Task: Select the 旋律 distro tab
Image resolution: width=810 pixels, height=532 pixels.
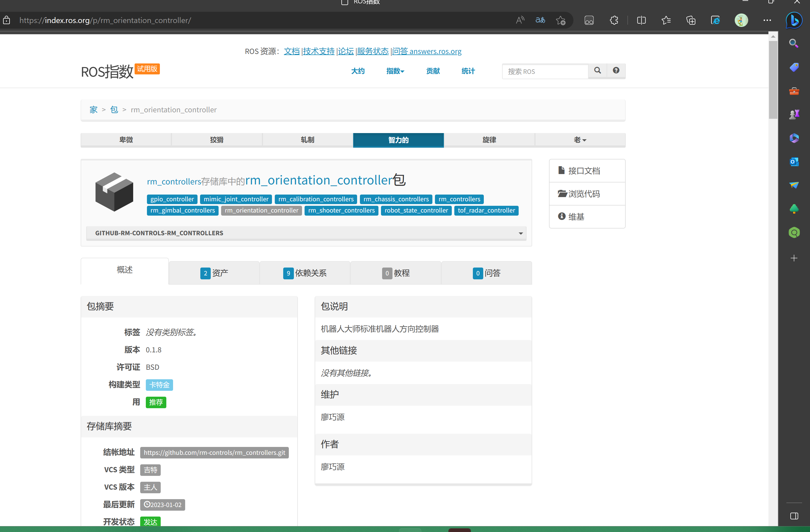Action: (x=489, y=140)
